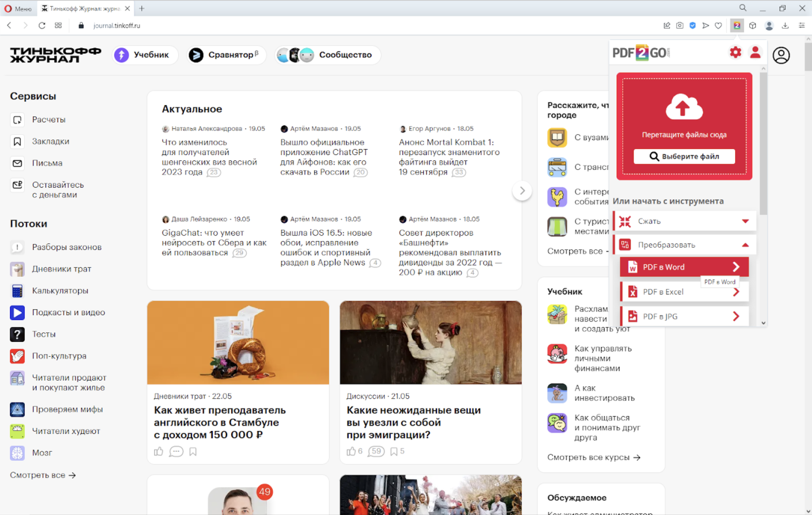Close the Тинькофф Журнал tab
812x515 pixels.
(x=127, y=8)
